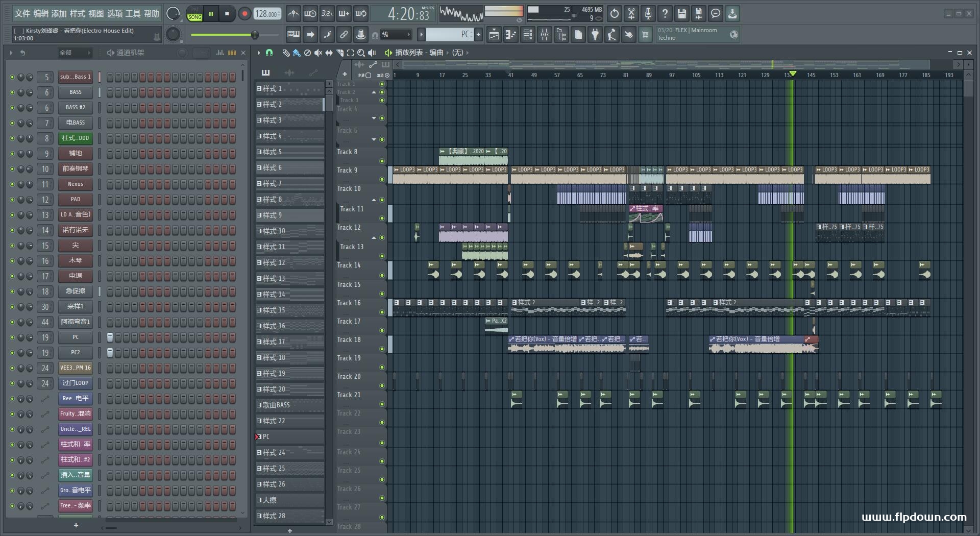Click the Nexus channel button
Image resolution: width=980 pixels, height=536 pixels.
(x=76, y=184)
